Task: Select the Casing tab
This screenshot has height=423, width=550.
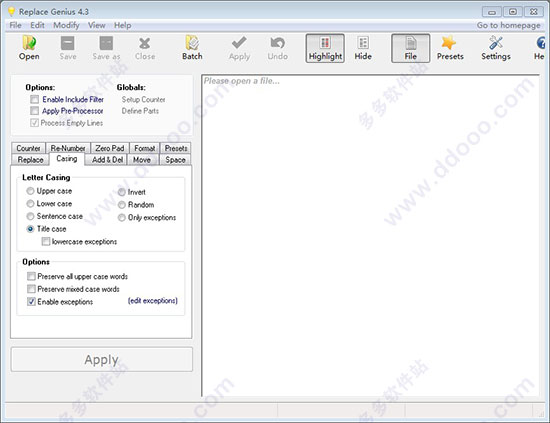Action: (x=67, y=159)
